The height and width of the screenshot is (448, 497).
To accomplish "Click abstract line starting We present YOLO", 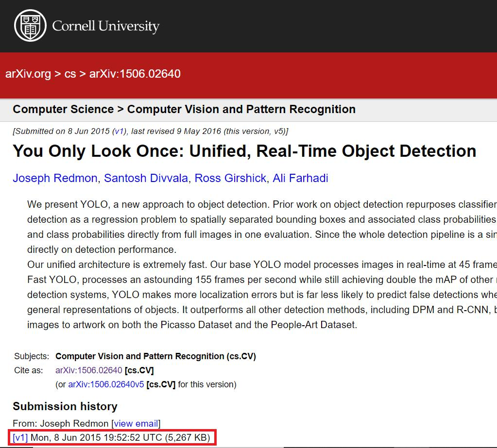I will 262,204.
